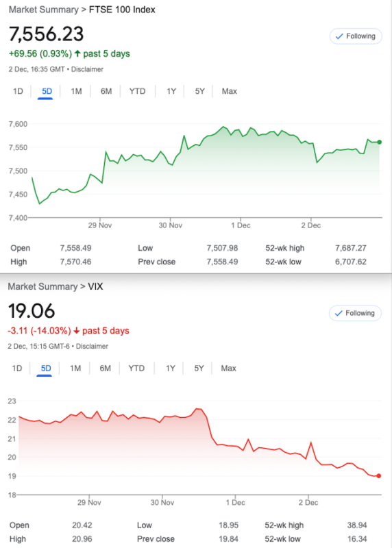Select 6M tab in FTSE 100 chart
This screenshot has width=392, height=548.
106,91
